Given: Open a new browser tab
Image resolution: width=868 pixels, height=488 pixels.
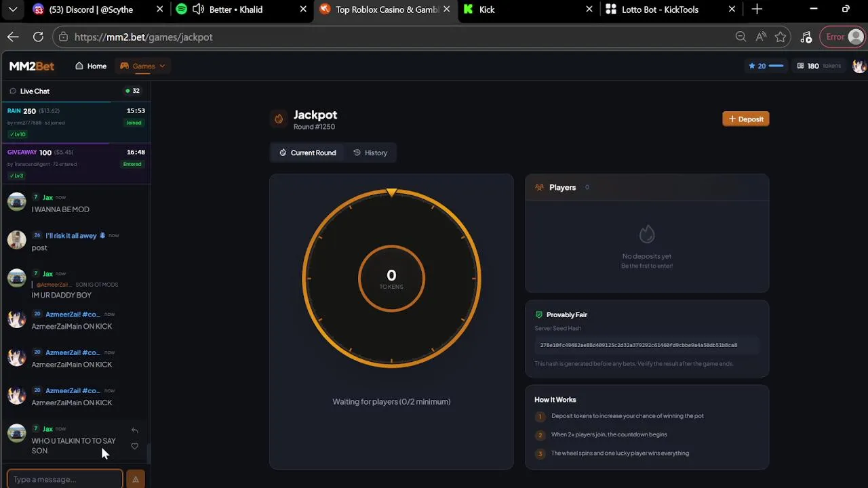Looking at the screenshot, I should coord(757,9).
